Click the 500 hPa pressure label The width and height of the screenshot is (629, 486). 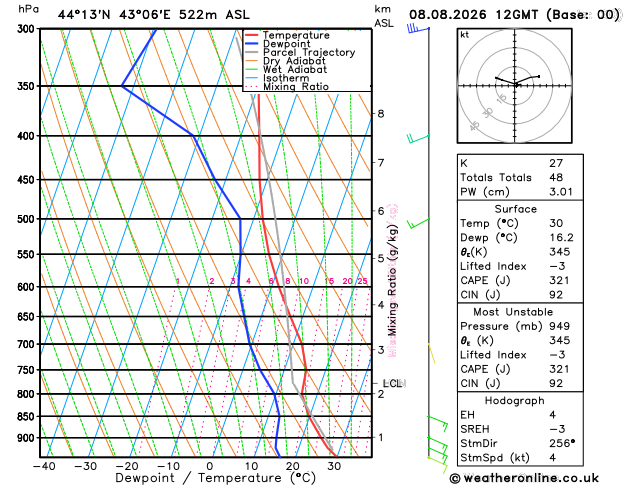coord(28,219)
